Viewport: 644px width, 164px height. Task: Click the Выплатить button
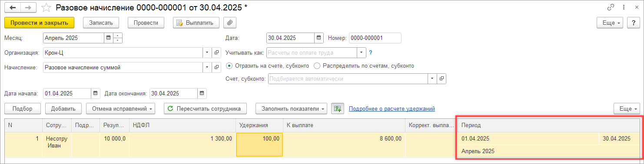[196, 23]
